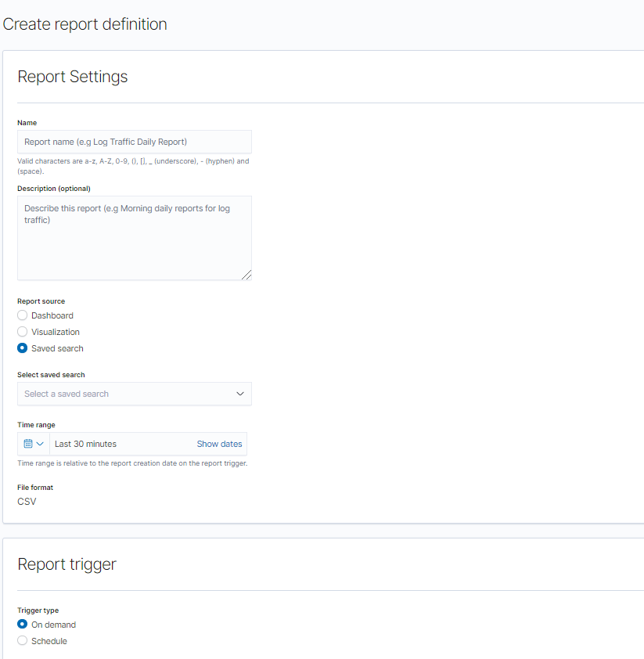Click the Report trigger section heading
This screenshot has width=644, height=659.
tap(67, 564)
